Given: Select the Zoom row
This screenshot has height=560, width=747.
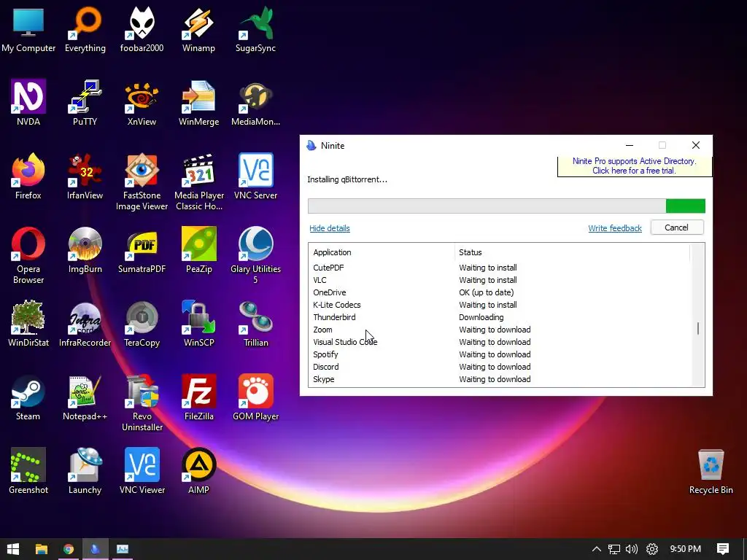Looking at the screenshot, I should tap(499, 330).
